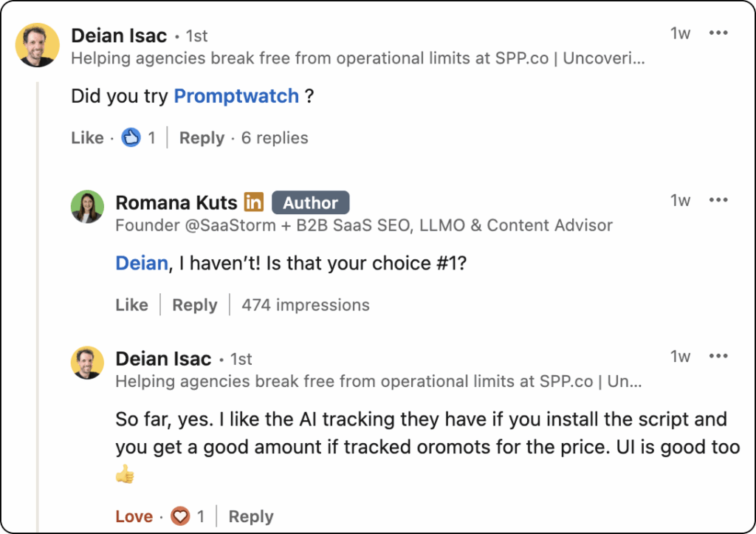
Task: Like Romana Kuts' reply
Action: (131, 305)
